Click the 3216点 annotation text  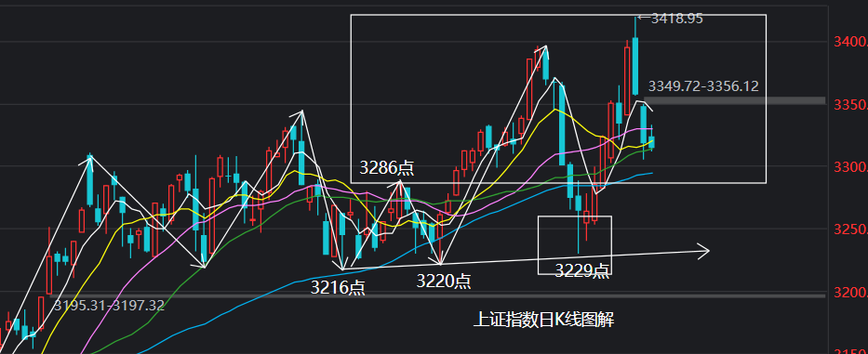click(338, 288)
